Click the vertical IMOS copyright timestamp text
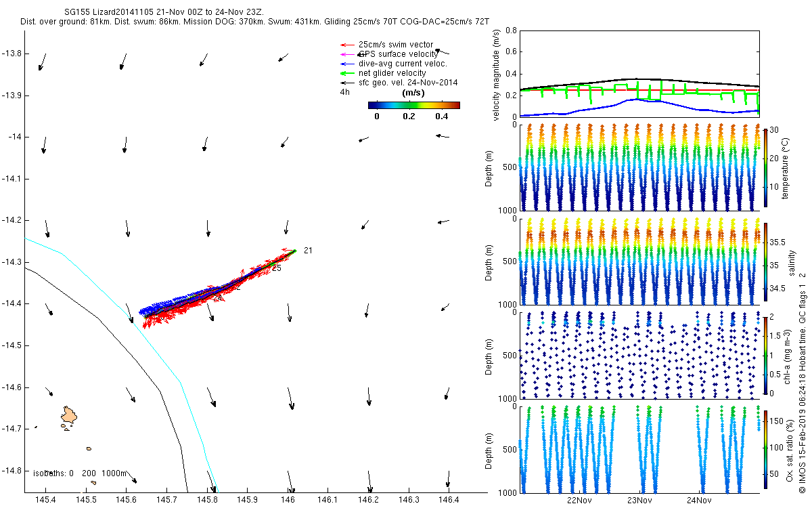This screenshot has height=508, width=812. (x=802, y=381)
